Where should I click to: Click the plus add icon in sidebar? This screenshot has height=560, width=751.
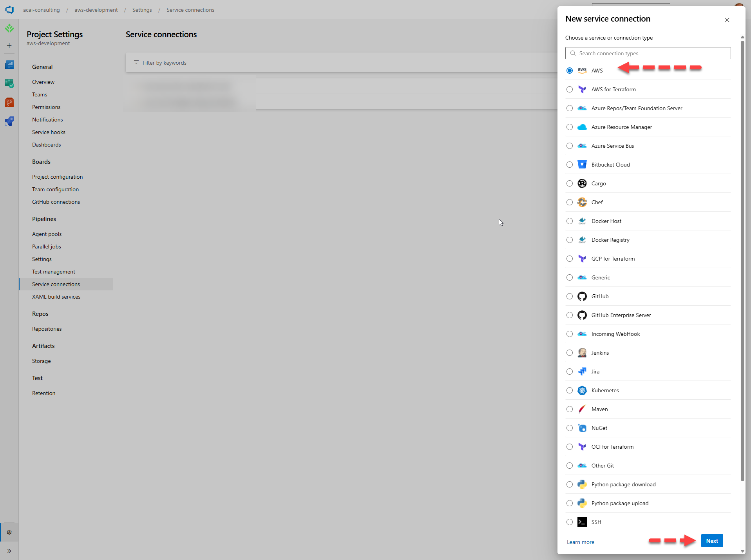pyautogui.click(x=9, y=45)
